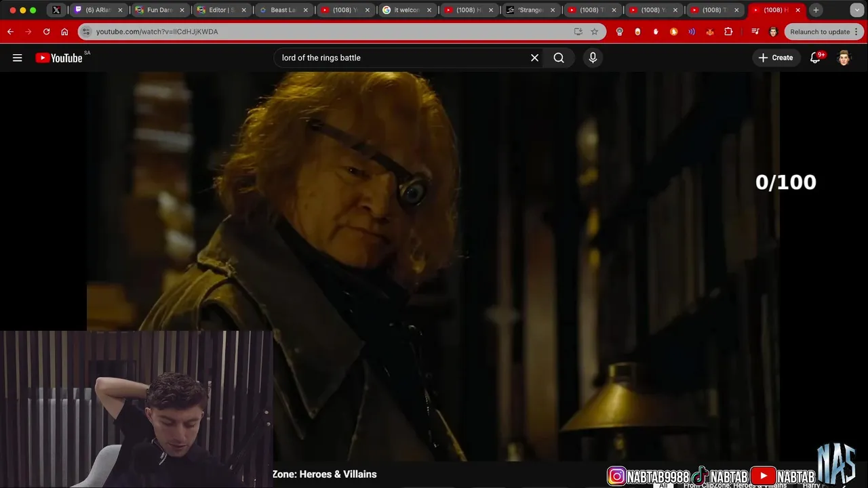Open the orange bug-shaped extension icon
The height and width of the screenshot is (488, 868).
coord(710,32)
